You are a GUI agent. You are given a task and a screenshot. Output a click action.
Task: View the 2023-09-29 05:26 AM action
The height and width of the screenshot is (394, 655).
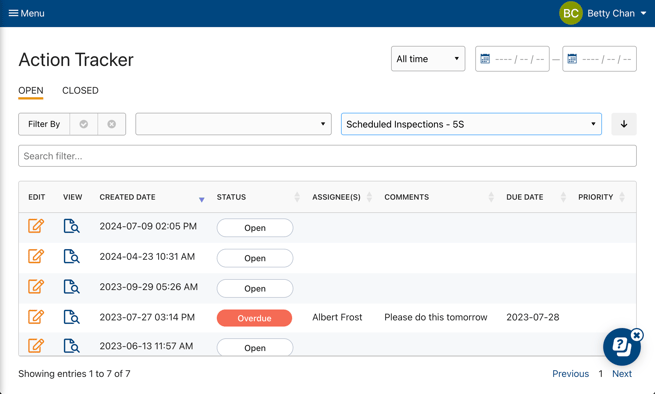[71, 287]
